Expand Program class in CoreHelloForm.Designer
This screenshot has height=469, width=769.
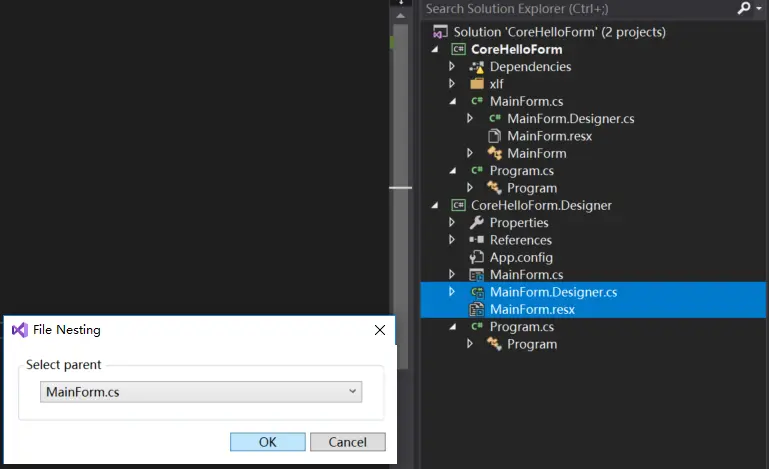pyautogui.click(x=470, y=343)
